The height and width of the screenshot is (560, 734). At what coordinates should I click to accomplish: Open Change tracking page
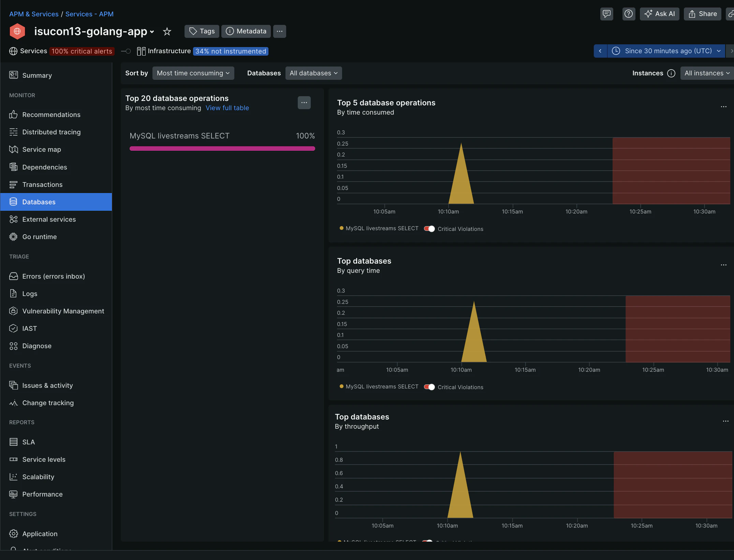[56, 403]
